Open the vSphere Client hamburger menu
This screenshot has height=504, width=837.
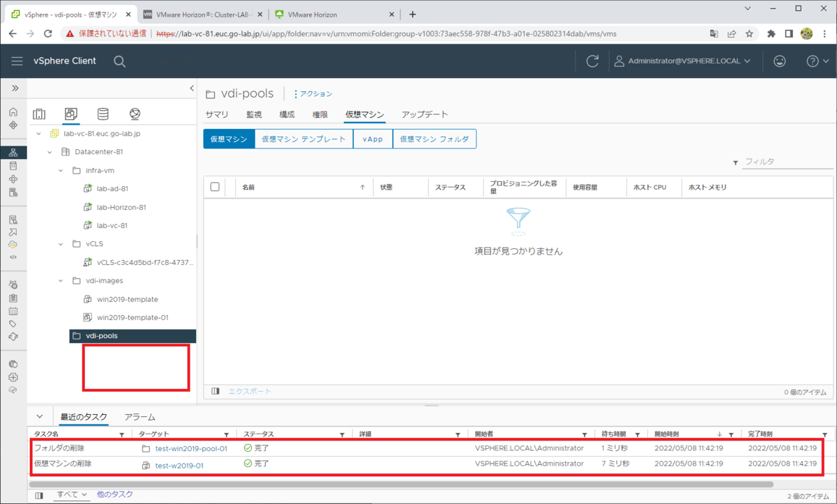(17, 61)
